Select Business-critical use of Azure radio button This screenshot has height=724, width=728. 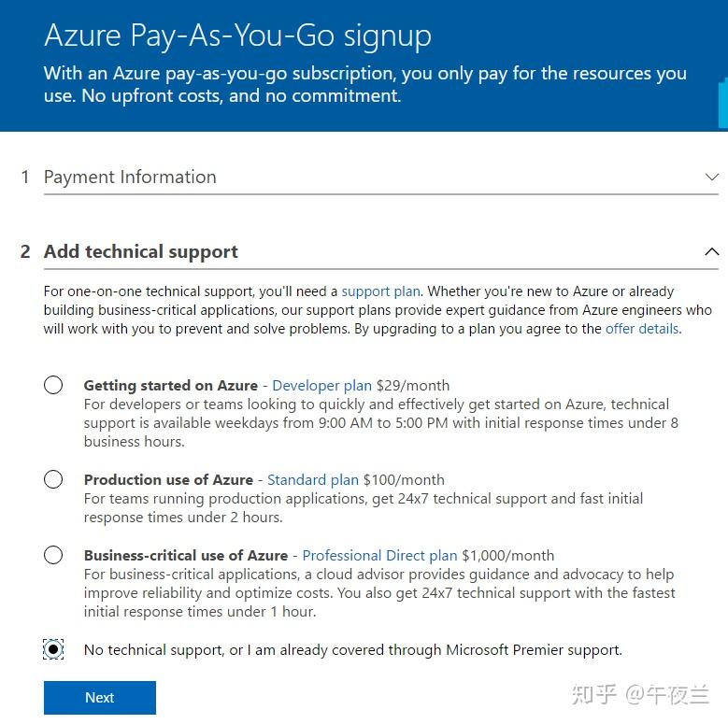coord(53,555)
